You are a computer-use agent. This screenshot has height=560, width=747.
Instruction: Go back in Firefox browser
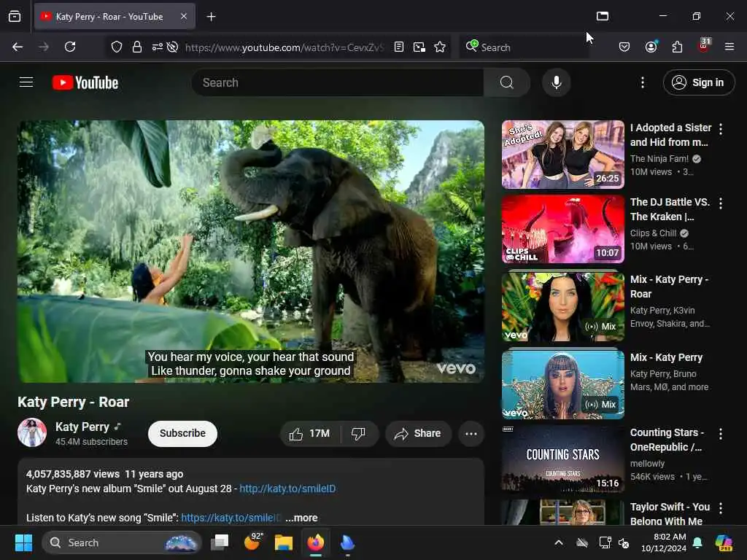click(18, 47)
